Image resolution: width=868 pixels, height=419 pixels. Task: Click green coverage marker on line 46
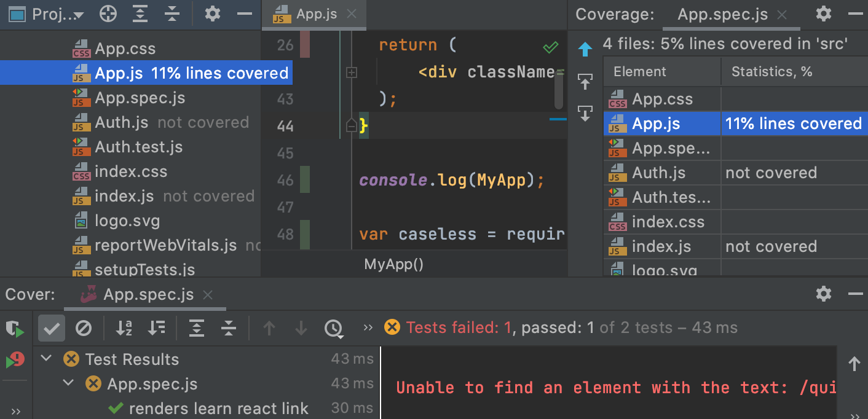(x=304, y=179)
